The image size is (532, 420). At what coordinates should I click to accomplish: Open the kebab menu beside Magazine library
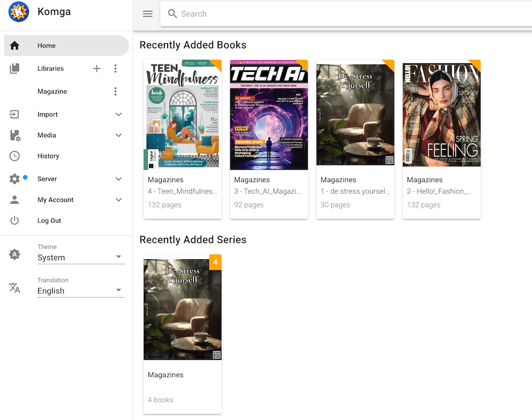(x=115, y=91)
